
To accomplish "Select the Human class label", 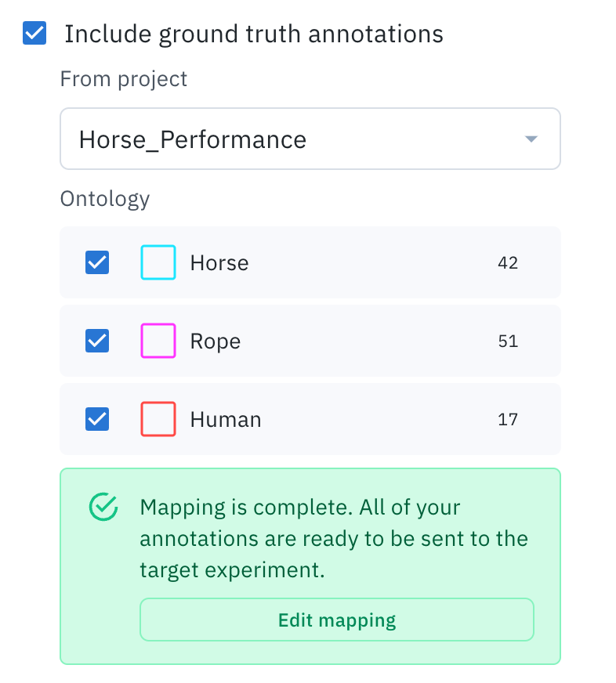I will [x=226, y=420].
